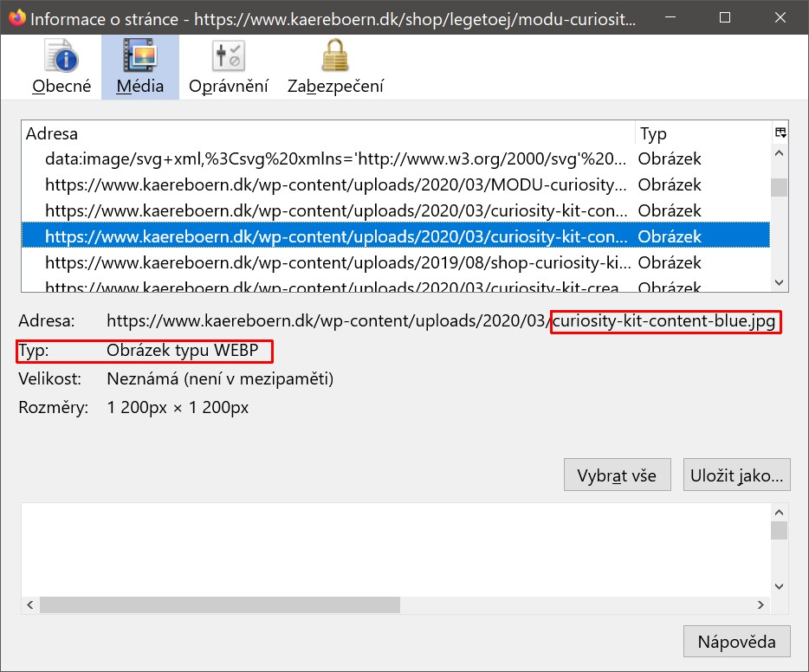
Task: Select the 2019/08/shop-curiosity-ki row
Action: click(396, 262)
